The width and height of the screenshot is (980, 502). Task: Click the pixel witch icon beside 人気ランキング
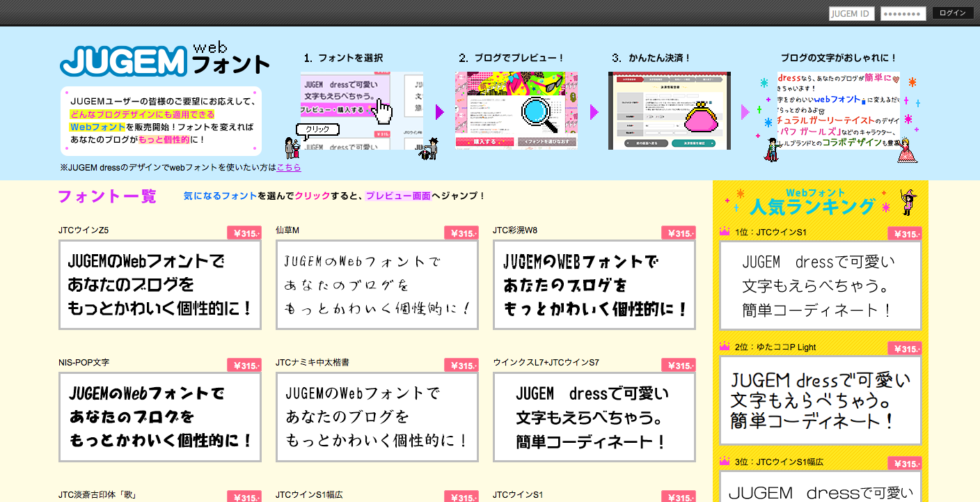click(x=908, y=201)
